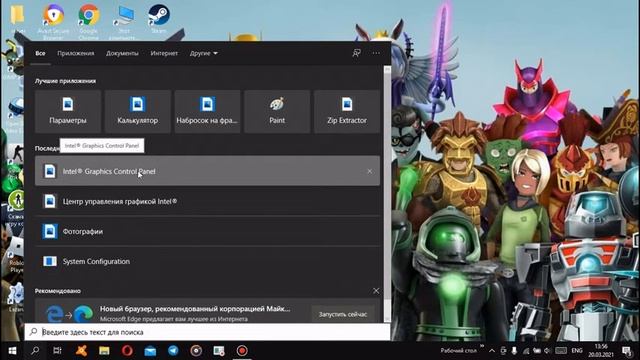
Task: Open the Windows Start button
Action: pyautogui.click(x=12, y=351)
